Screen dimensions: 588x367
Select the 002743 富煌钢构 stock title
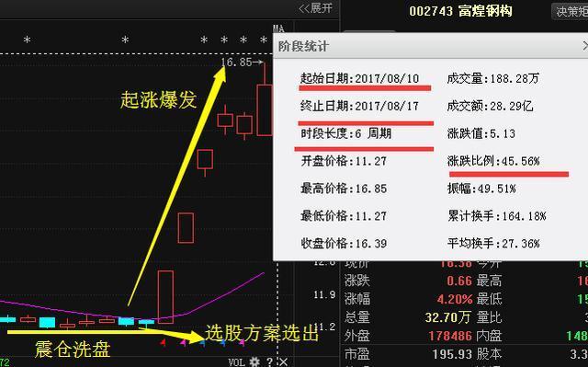pos(460,11)
